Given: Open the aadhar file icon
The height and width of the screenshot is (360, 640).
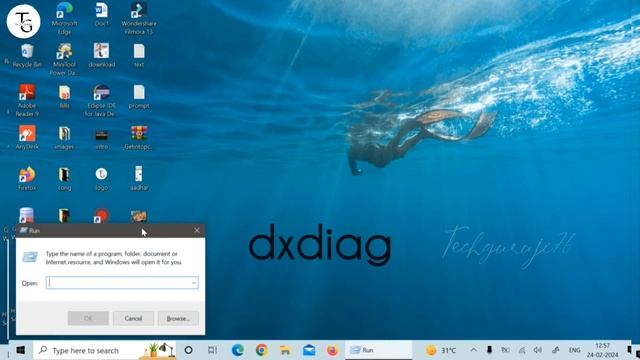Looking at the screenshot, I should pos(139,179).
